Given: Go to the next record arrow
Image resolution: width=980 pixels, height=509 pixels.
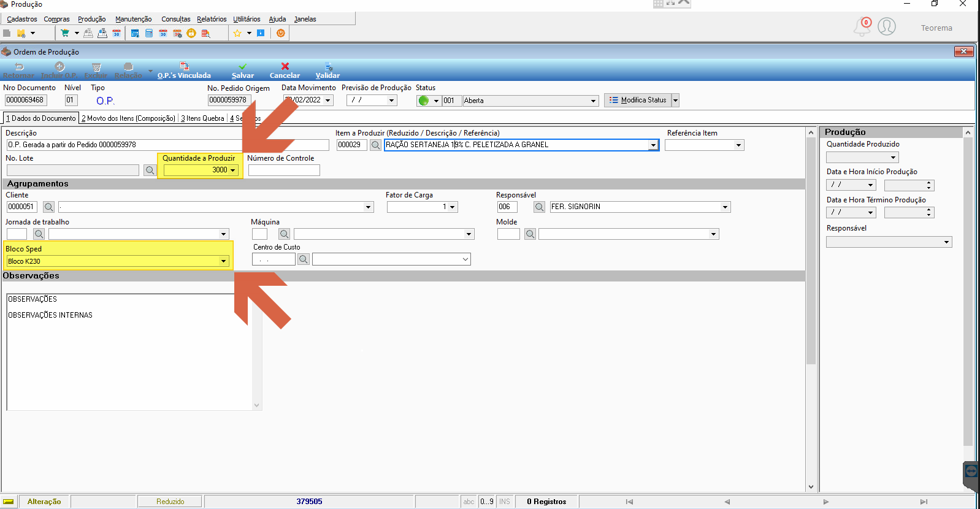Looking at the screenshot, I should click(825, 502).
